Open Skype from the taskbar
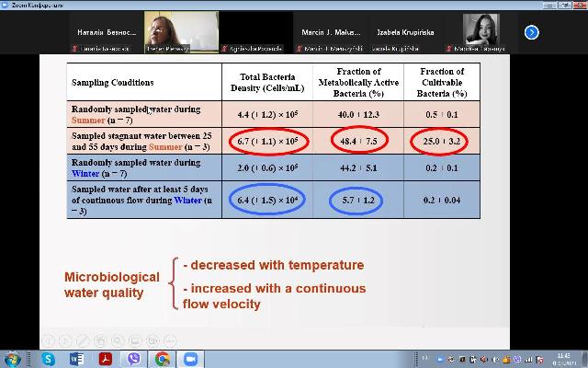Viewport: 588px width, 368px height. 48,359
